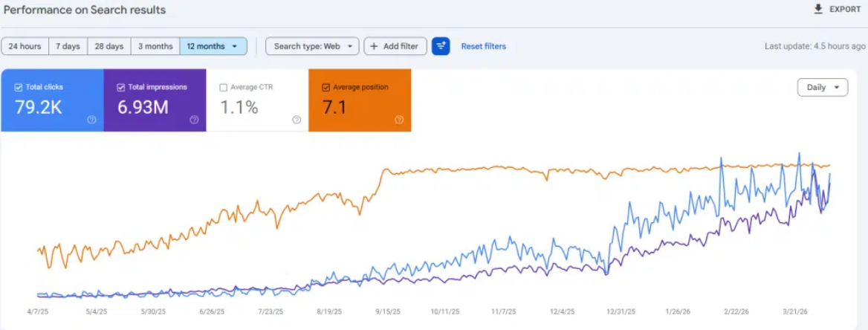Click the 3/21/26 date axis label
The height and width of the screenshot is (330, 868).
[795, 312]
